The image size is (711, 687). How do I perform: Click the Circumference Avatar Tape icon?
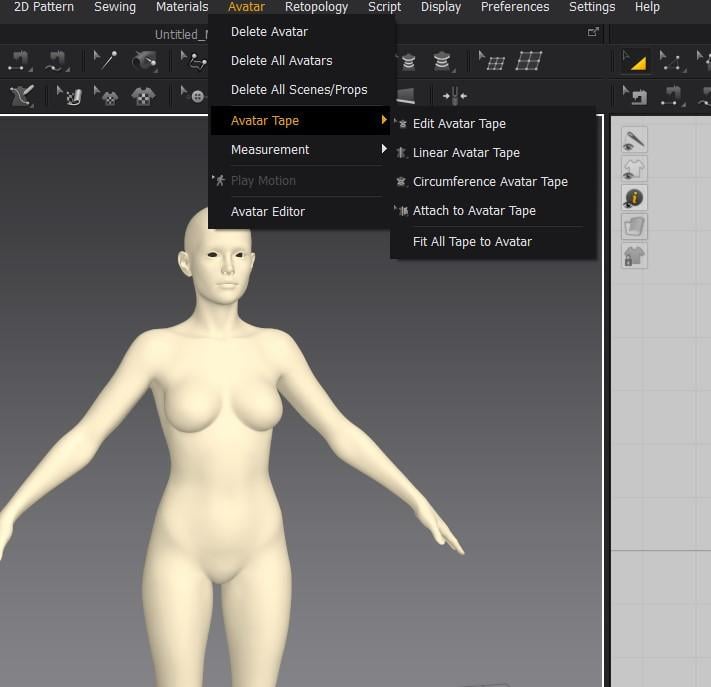pos(401,182)
